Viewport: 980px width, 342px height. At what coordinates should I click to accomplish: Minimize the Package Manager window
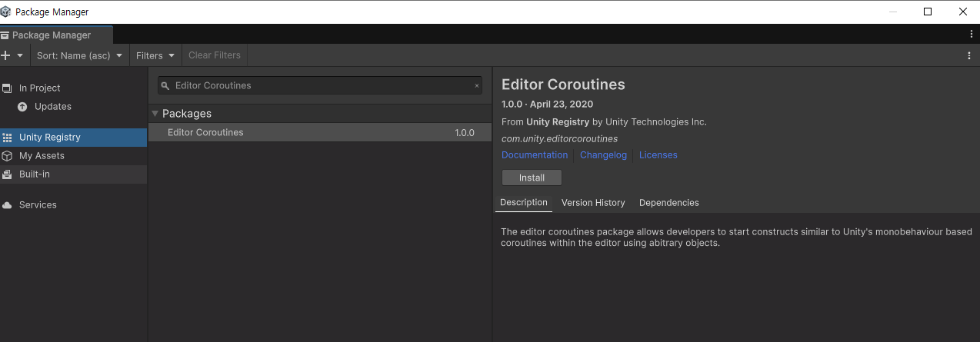[892, 12]
